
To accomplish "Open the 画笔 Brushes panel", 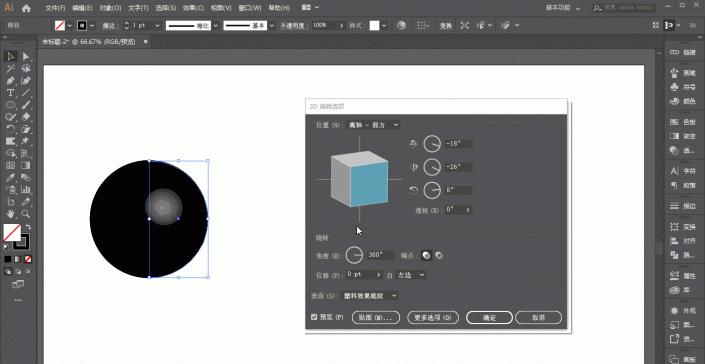I will pos(683,73).
